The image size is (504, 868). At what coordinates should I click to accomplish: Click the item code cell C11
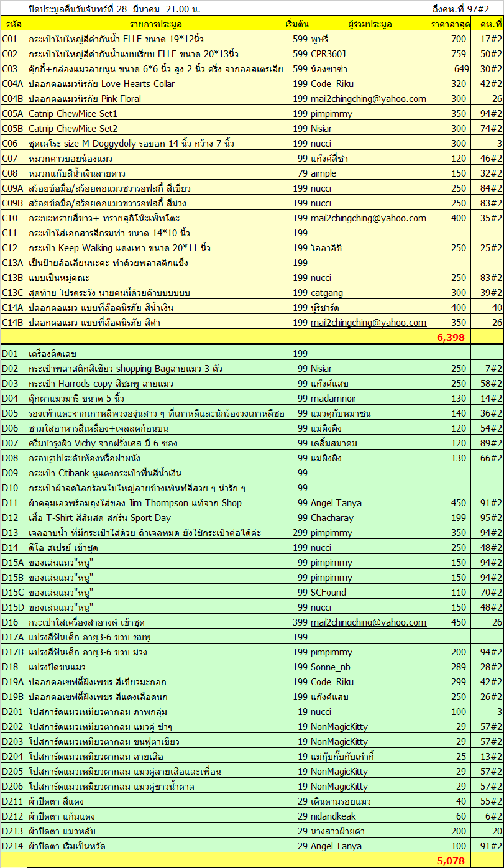click(13, 233)
